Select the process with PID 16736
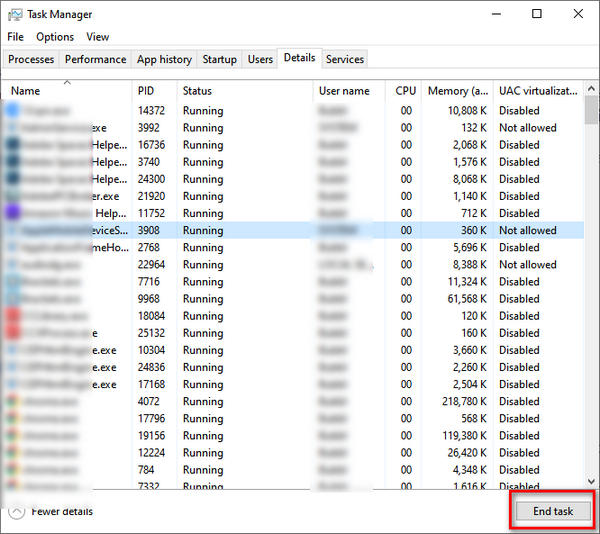Screen dimensions: 600x534 click(293, 145)
